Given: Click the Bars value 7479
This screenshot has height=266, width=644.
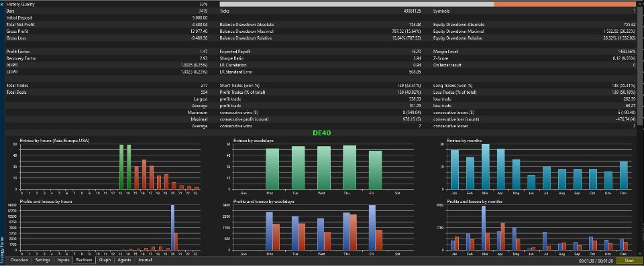Looking at the screenshot, I should click(x=203, y=11).
